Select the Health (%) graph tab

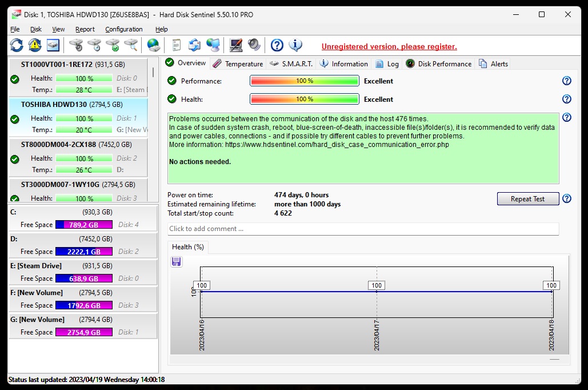click(188, 247)
